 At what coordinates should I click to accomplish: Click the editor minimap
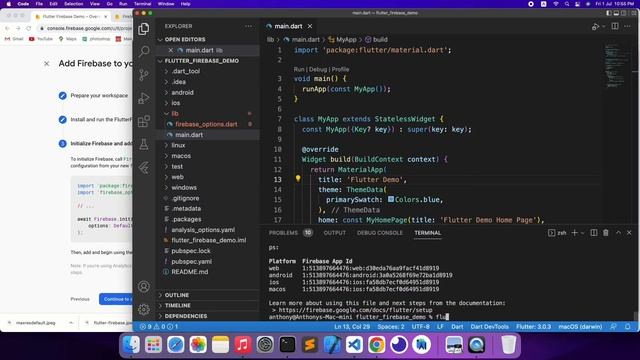616,65
